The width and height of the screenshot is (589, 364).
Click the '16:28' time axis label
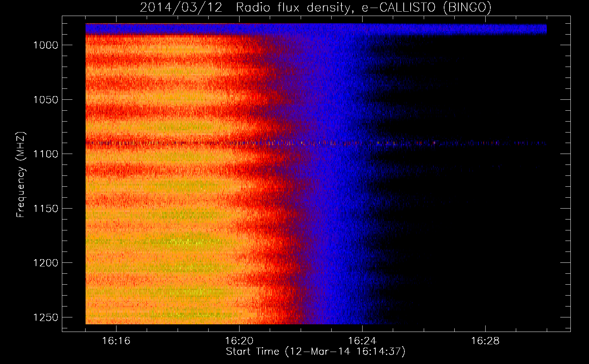coord(485,341)
